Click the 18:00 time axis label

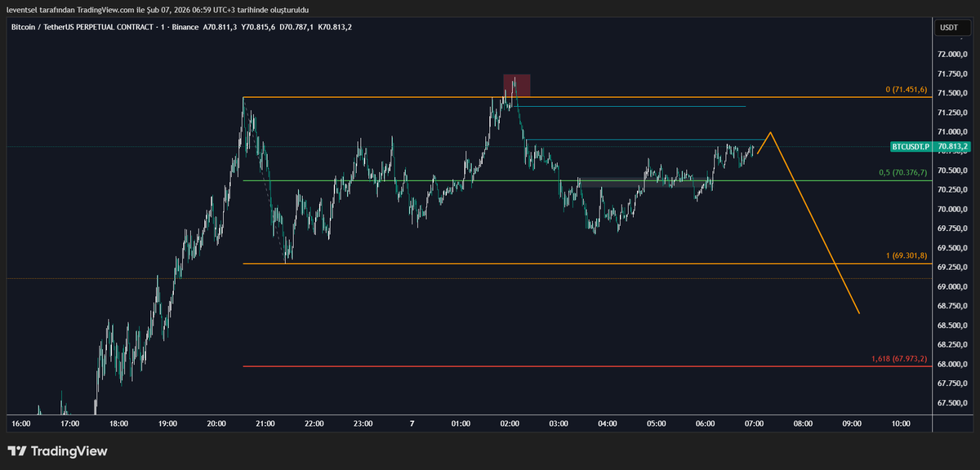tap(119, 423)
